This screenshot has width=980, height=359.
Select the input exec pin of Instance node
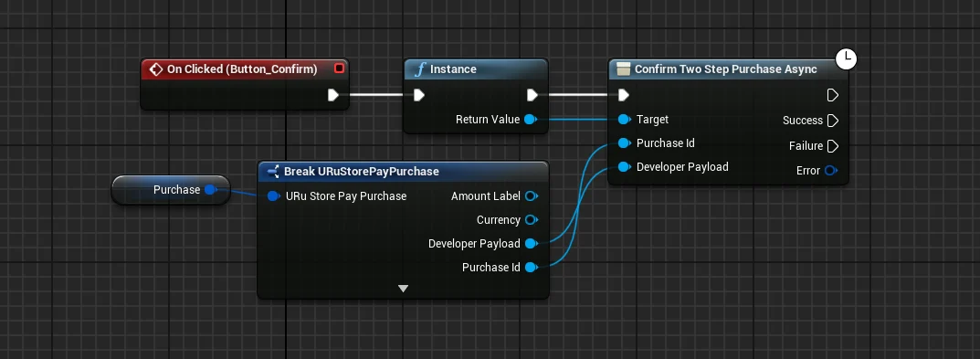pyautogui.click(x=419, y=95)
